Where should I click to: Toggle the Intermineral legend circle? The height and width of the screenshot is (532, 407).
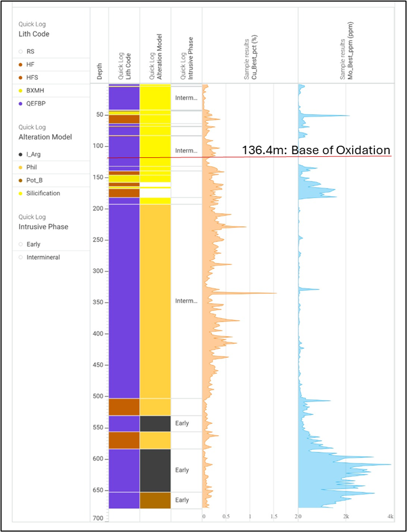click(21, 258)
